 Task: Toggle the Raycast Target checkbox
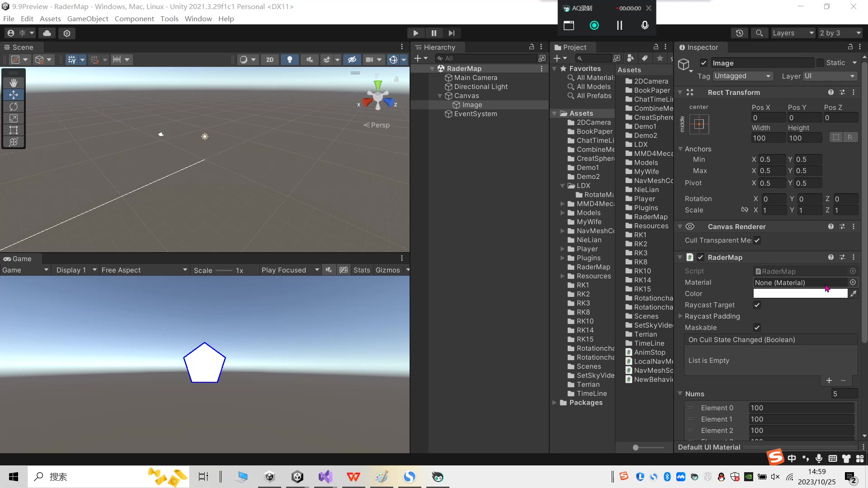point(757,305)
